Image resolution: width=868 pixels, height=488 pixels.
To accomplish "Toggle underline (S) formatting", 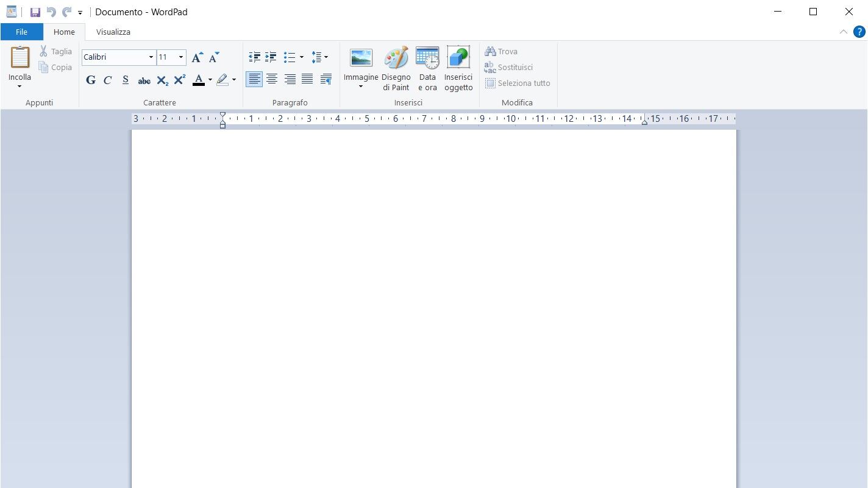I will (x=126, y=80).
